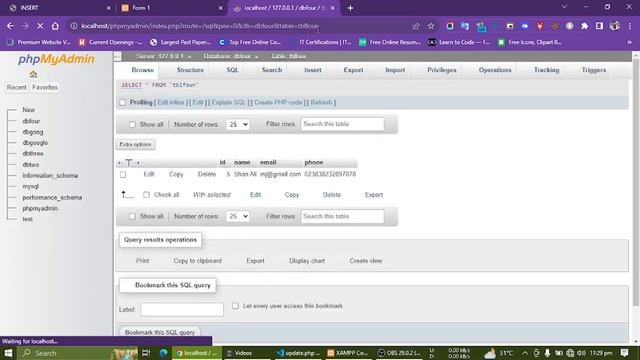Go to phpMyAdmin home via house icon
Image resolution: width=640 pixels, height=360 pixels.
[x=33, y=74]
